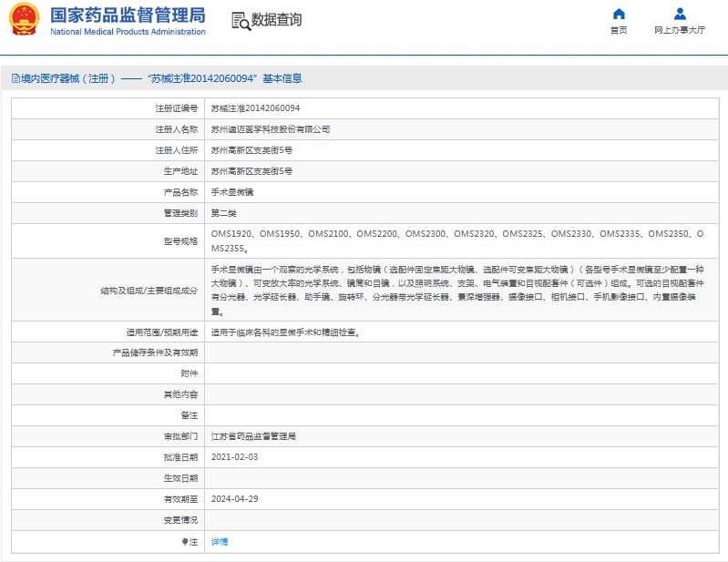Click the 有效期至 row label
Screen dimensions: 728x562
[180, 499]
